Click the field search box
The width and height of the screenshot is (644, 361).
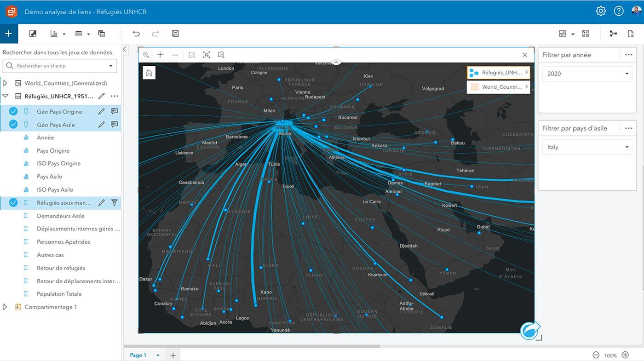60,66
